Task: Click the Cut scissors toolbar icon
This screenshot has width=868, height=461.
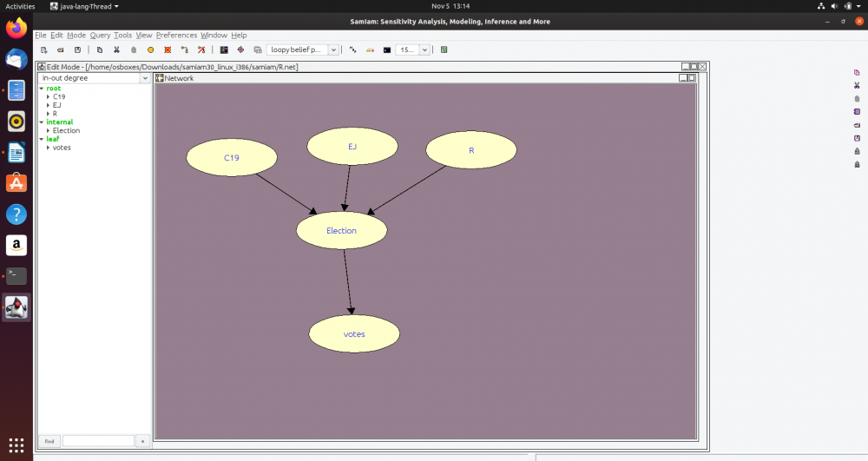Action: tap(116, 50)
